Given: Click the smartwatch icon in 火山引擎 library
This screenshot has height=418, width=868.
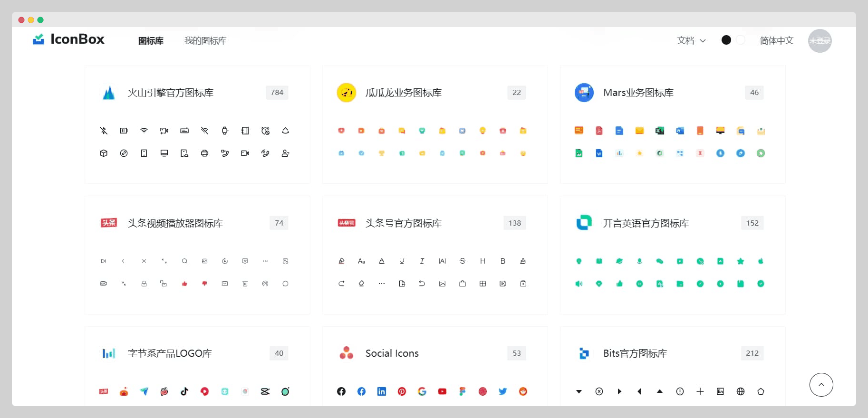Looking at the screenshot, I should click(x=225, y=131).
